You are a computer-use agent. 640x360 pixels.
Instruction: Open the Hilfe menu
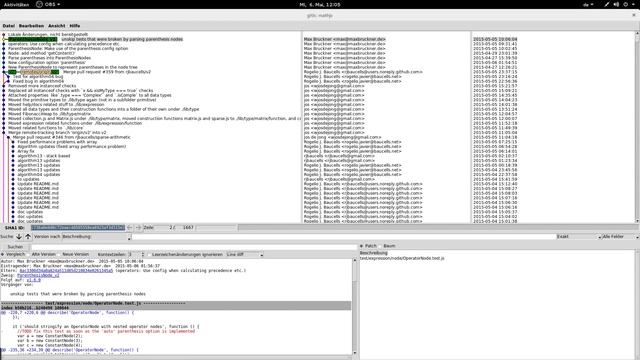[75, 26]
